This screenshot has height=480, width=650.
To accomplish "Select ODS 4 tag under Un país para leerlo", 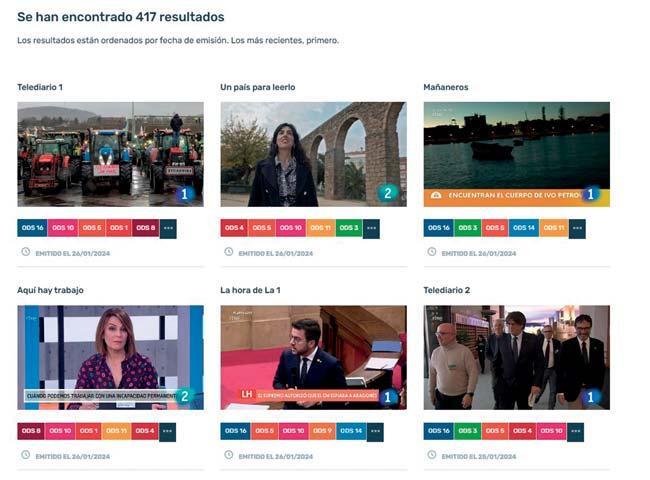I will (234, 228).
